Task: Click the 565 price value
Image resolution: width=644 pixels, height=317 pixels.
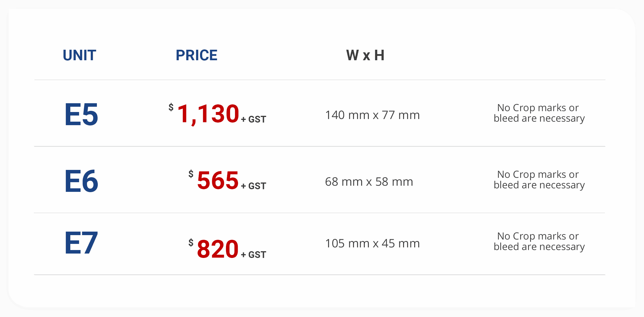Action: pos(218,180)
